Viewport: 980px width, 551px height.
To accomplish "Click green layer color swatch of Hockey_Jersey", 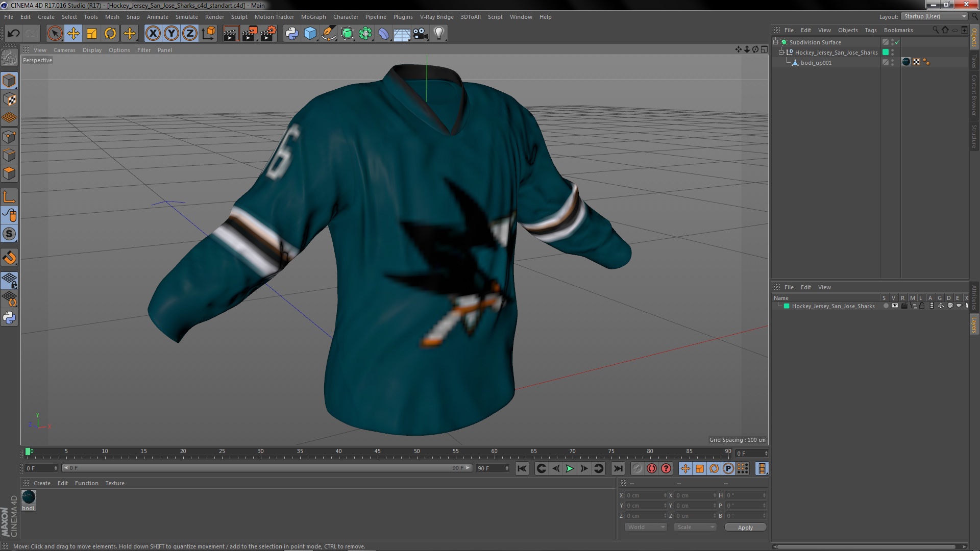I will pyautogui.click(x=787, y=306).
